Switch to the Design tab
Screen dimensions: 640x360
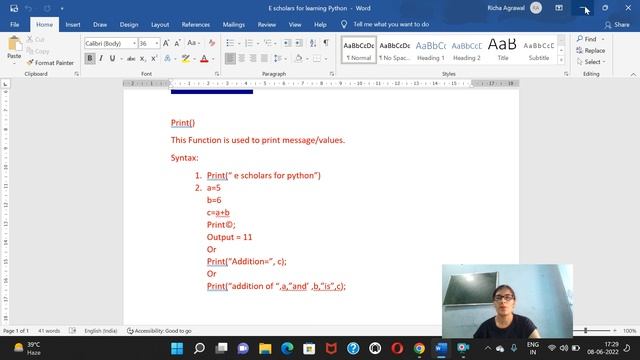click(x=129, y=24)
